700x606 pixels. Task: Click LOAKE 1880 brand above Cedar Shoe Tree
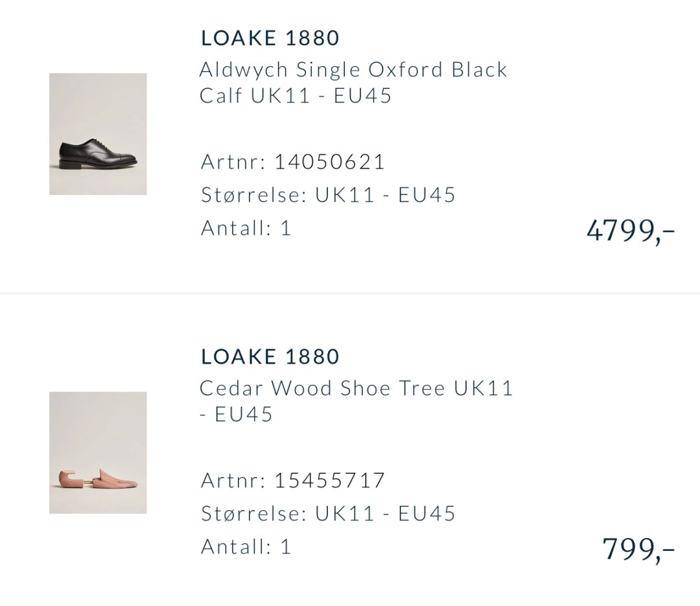[270, 356]
